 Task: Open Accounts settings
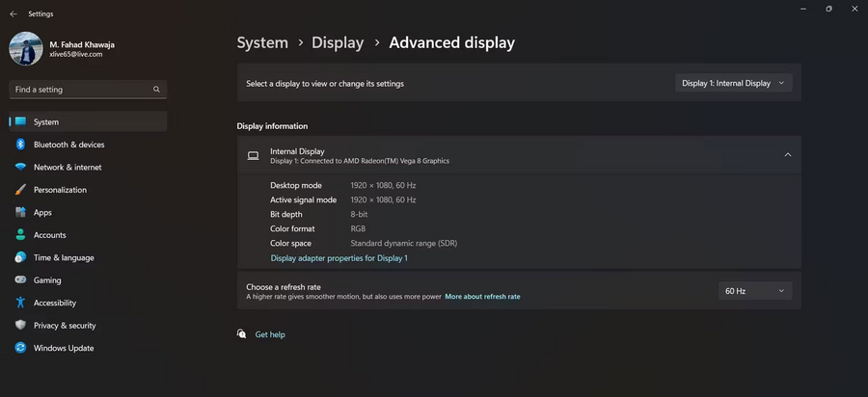pos(88,235)
